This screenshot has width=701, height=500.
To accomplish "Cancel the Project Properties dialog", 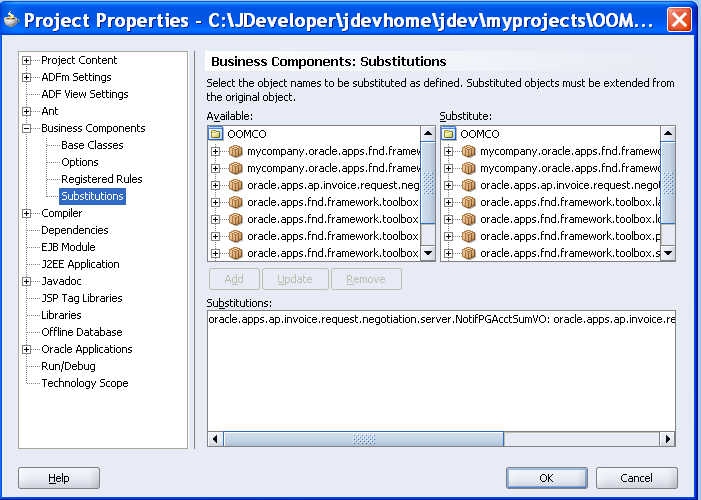I will 636,478.
